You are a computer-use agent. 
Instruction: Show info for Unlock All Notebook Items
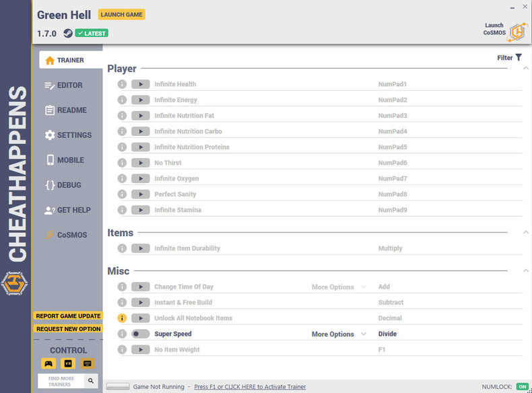[x=122, y=318]
